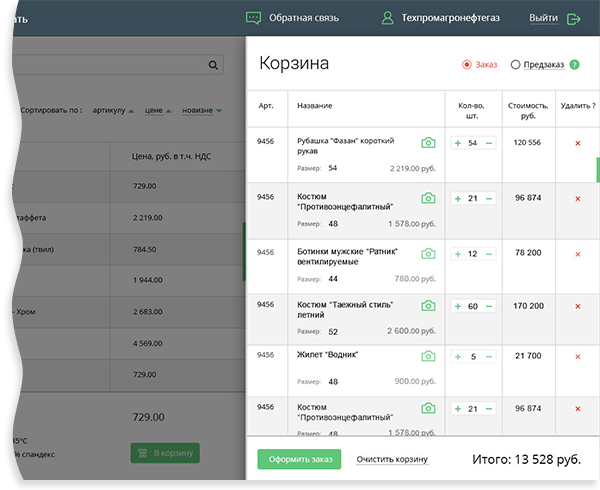Select the Заказ radio button
600x490 pixels.
coord(466,65)
